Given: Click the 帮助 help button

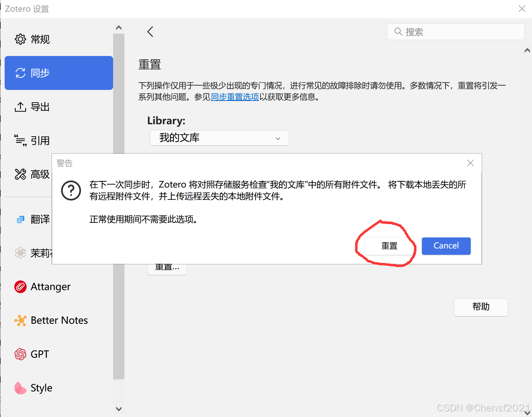Looking at the screenshot, I should 481,307.
